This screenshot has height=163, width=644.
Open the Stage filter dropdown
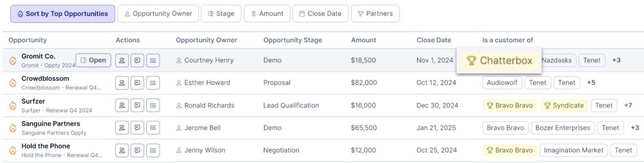coord(221,14)
